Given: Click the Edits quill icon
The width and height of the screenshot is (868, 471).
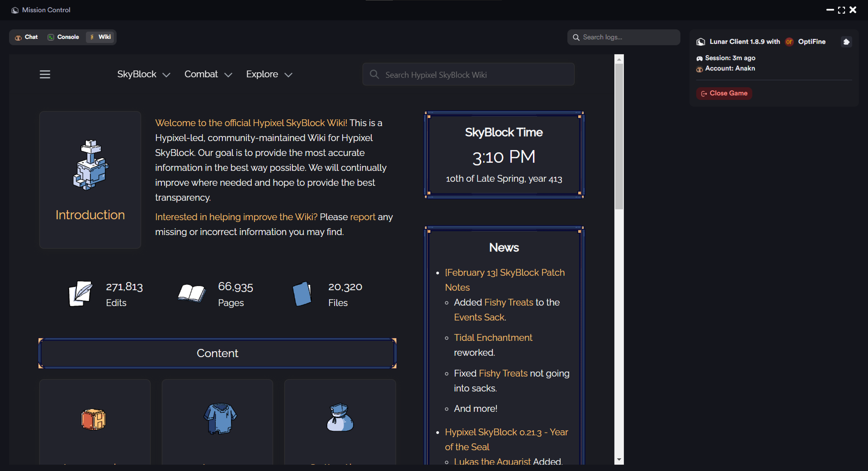Looking at the screenshot, I should coord(80,293).
